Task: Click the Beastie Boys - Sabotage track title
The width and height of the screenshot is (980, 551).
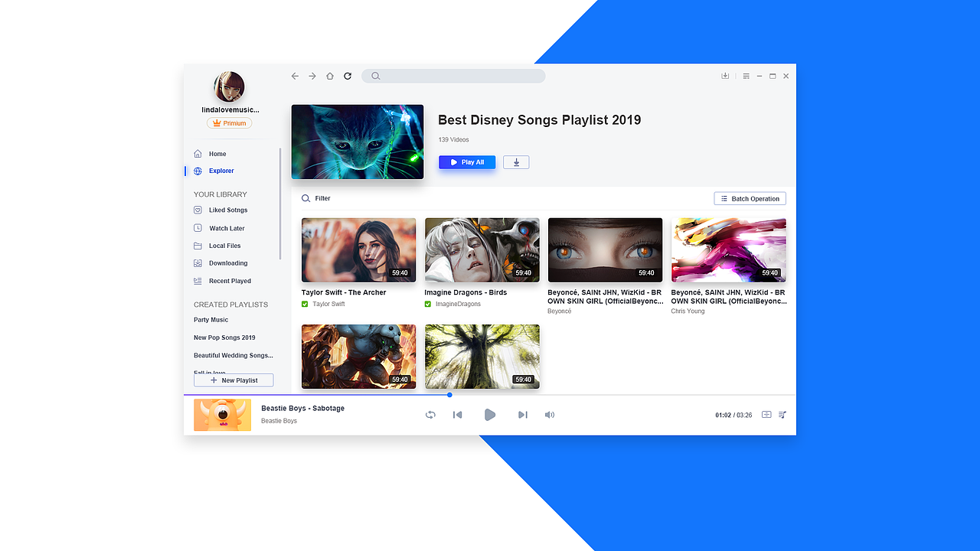Action: [x=302, y=408]
